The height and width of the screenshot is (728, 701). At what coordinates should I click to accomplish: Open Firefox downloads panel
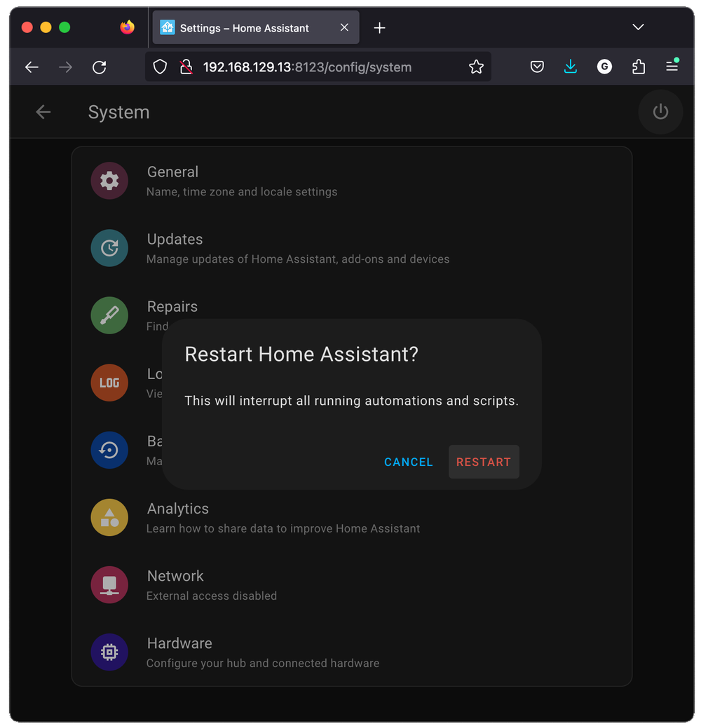point(571,67)
